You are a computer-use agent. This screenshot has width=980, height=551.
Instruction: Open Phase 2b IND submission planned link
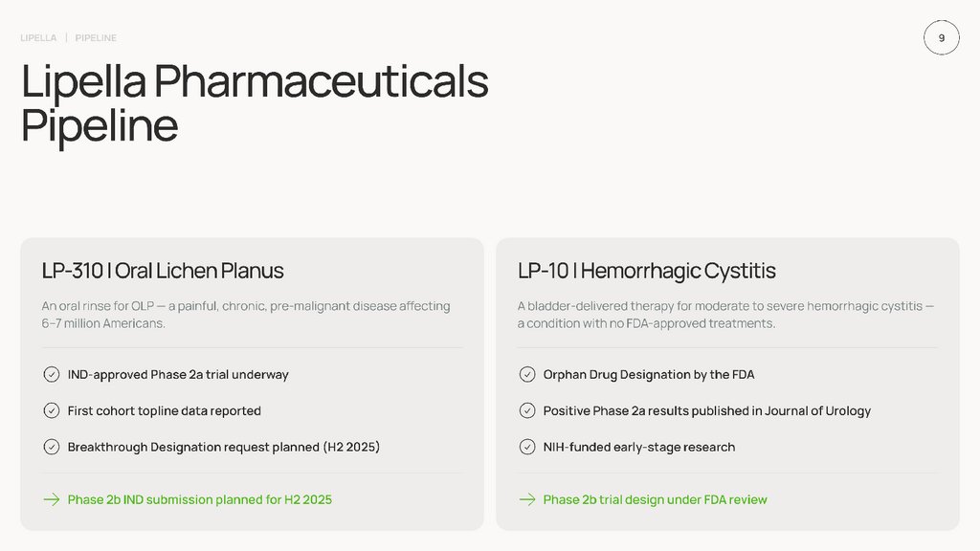199,499
